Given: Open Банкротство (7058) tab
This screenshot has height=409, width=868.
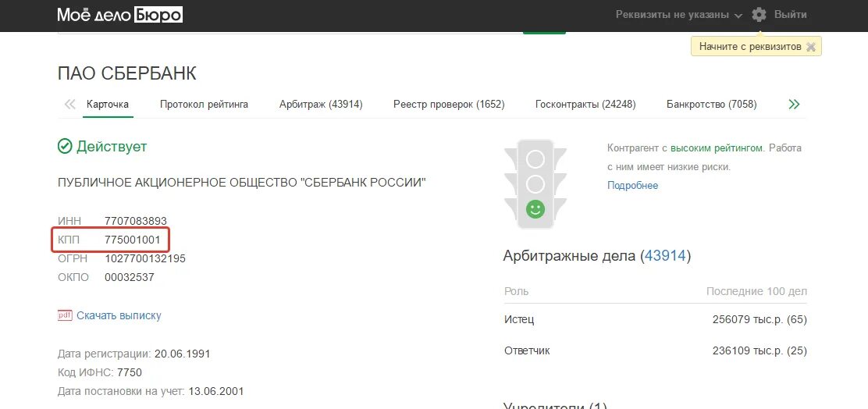Looking at the screenshot, I should [712, 104].
